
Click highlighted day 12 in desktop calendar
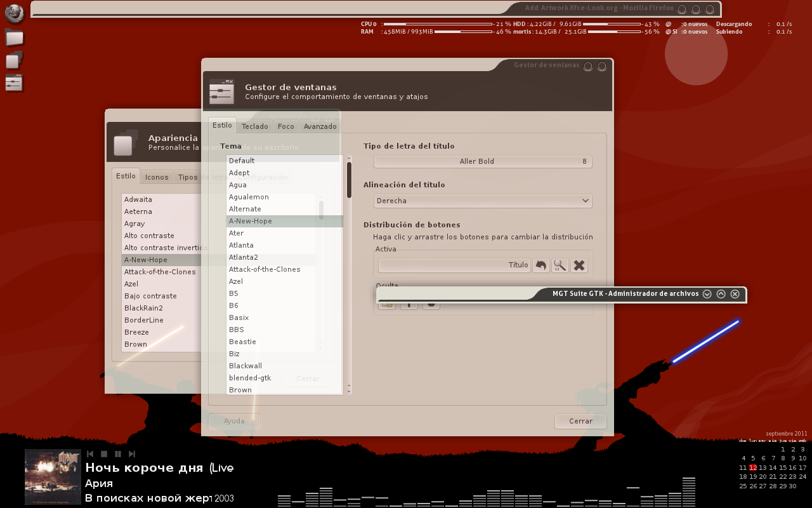753,467
